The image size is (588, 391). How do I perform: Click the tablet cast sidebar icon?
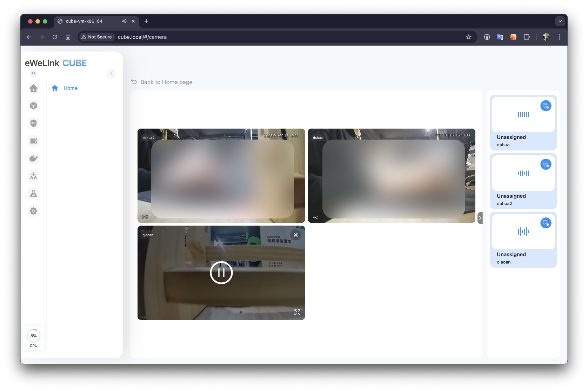(x=33, y=141)
